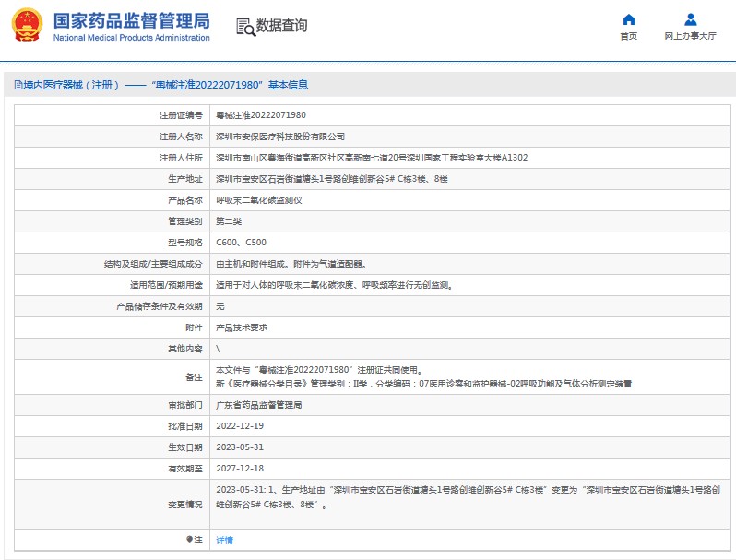The height and width of the screenshot is (560, 736).
Task: Click the backslash value in 其他内容 row
Action: point(218,349)
